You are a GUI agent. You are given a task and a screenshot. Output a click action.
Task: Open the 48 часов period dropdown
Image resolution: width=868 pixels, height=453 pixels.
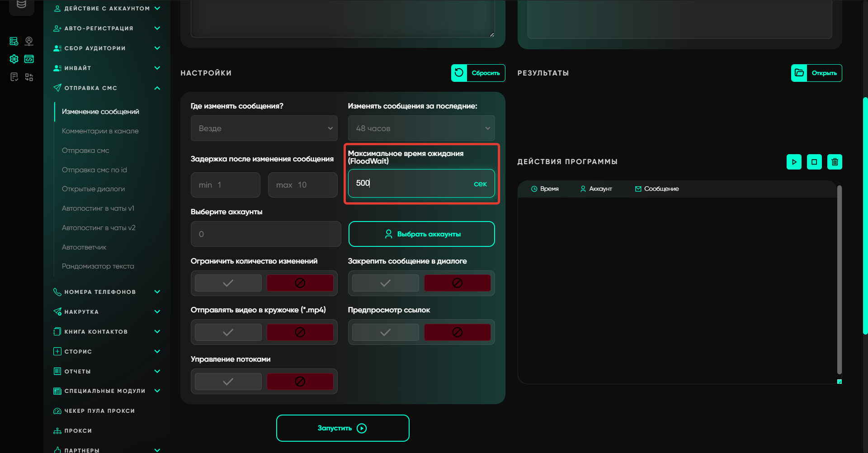(421, 128)
